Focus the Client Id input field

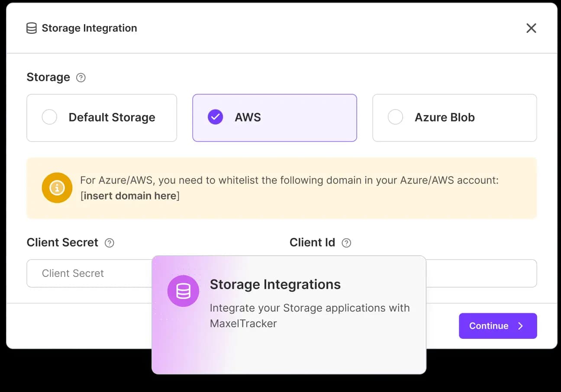[481, 273]
